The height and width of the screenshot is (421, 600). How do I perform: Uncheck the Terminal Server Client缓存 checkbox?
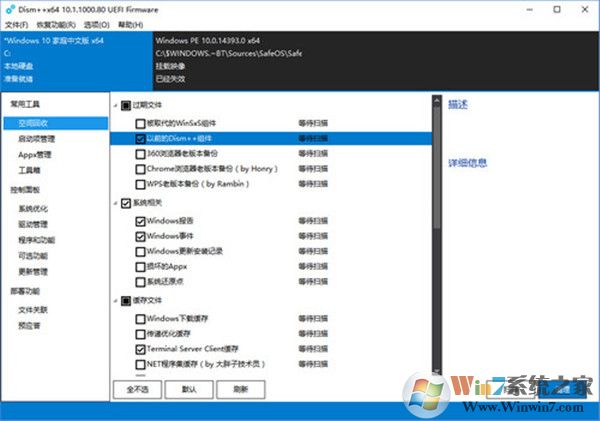140,349
